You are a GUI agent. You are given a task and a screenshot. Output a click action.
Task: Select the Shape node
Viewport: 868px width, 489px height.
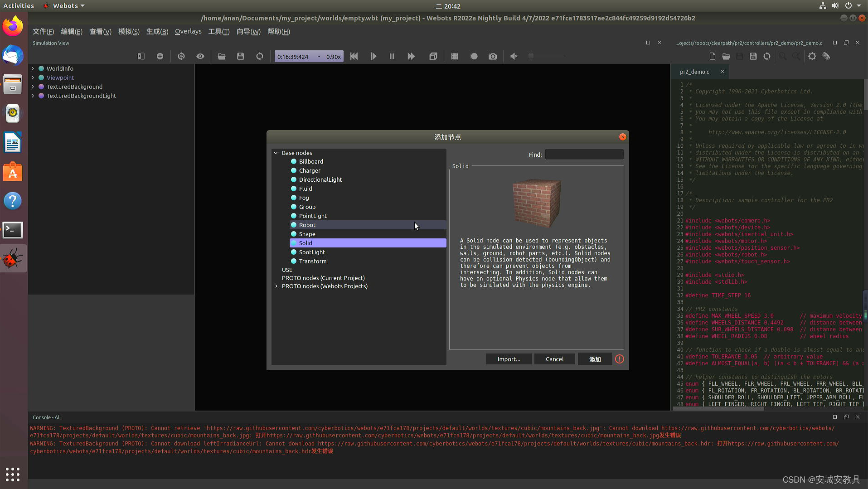point(368,234)
